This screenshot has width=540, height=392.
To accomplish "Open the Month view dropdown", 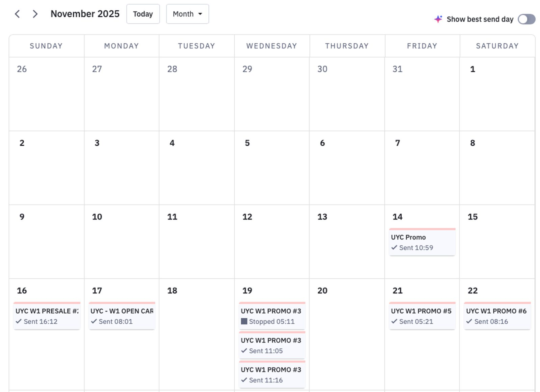I will [x=187, y=14].
